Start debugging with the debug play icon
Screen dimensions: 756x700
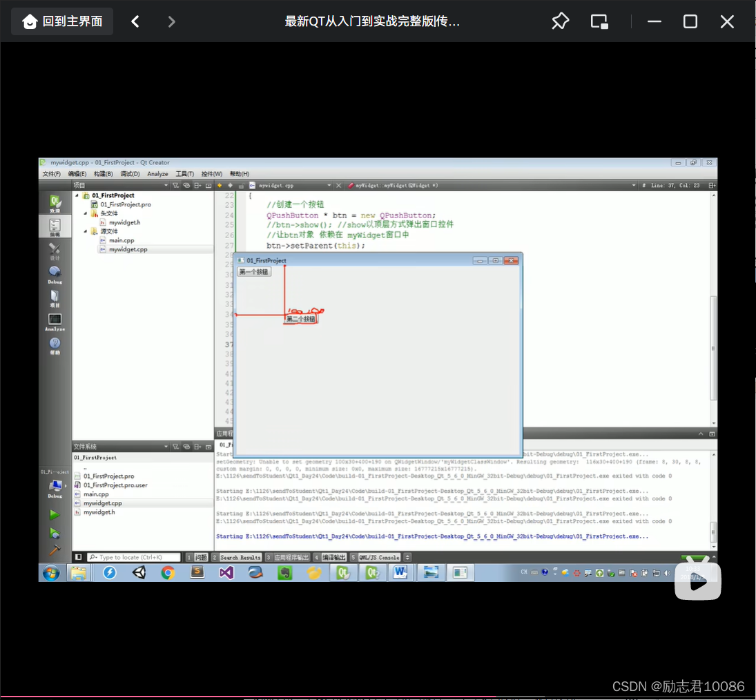click(x=55, y=533)
